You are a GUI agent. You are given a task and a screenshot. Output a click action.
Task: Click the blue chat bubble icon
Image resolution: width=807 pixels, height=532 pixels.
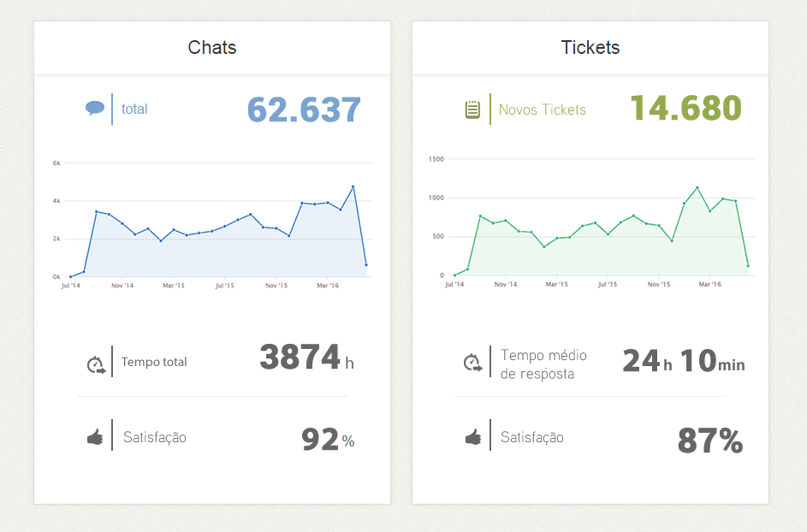[94, 109]
